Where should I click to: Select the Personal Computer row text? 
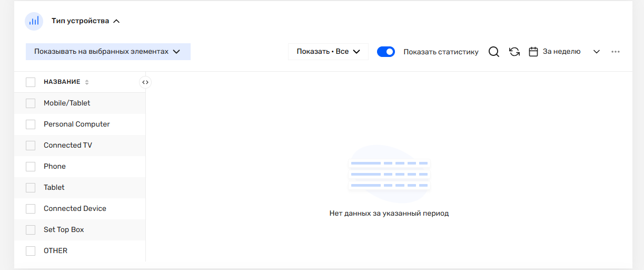[77, 124]
